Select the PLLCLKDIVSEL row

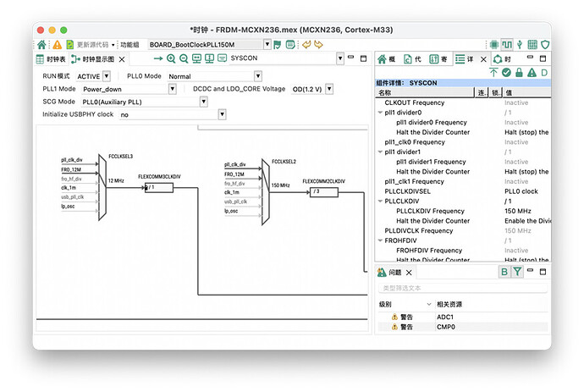(463, 191)
